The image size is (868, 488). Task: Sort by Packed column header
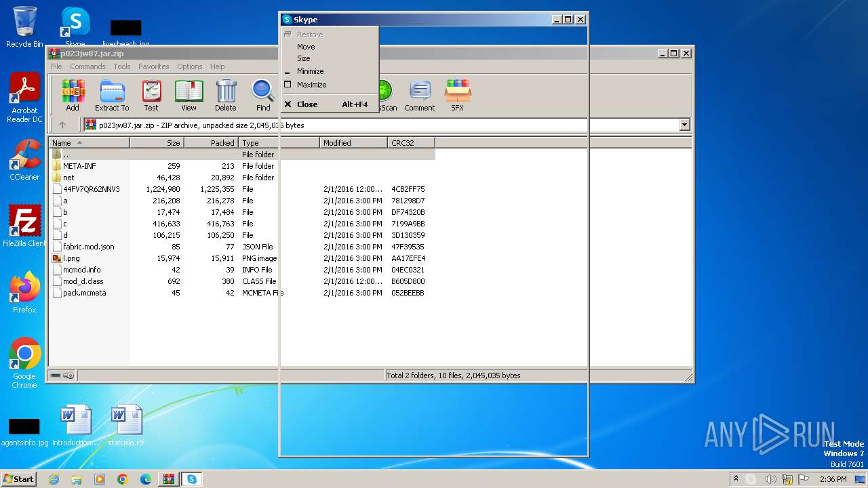pos(211,143)
